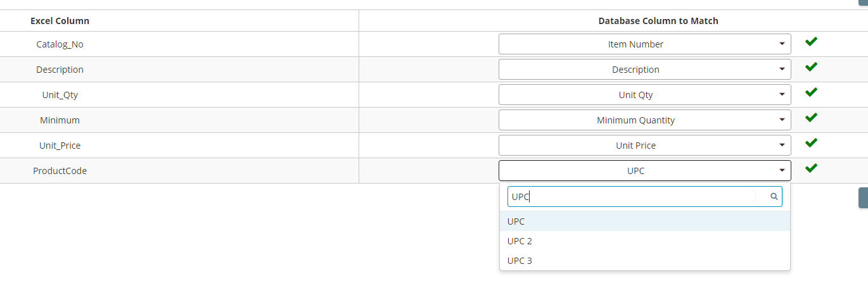Collapse the open UPC dropdown

coord(645,171)
